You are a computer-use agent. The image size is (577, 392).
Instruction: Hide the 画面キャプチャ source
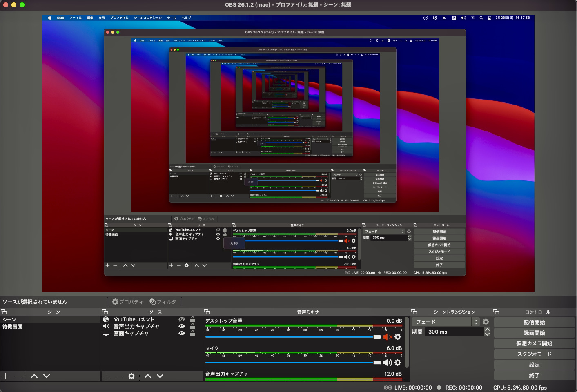tap(182, 333)
